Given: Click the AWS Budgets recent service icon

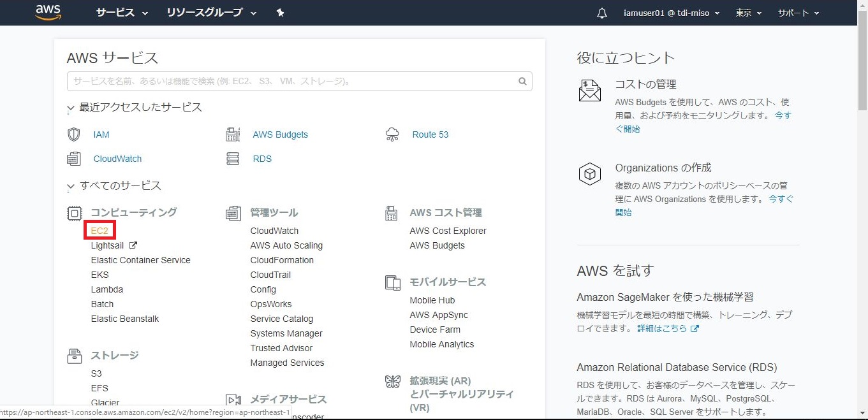Looking at the screenshot, I should coord(233,134).
